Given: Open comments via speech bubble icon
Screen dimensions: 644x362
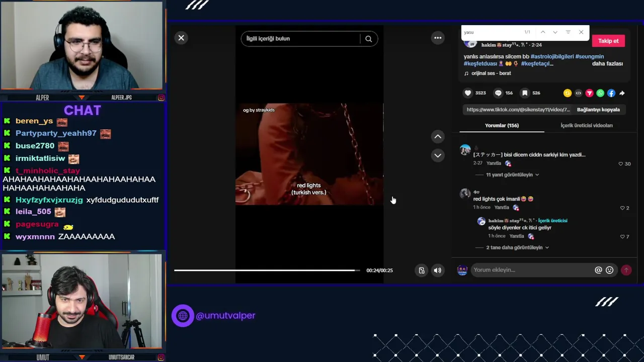Looking at the screenshot, I should [498, 93].
